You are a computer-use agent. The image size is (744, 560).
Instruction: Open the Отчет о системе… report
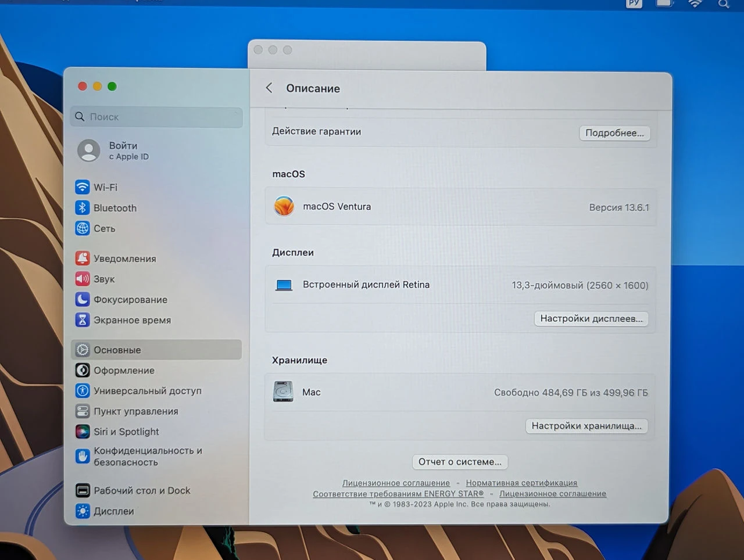coord(460,462)
